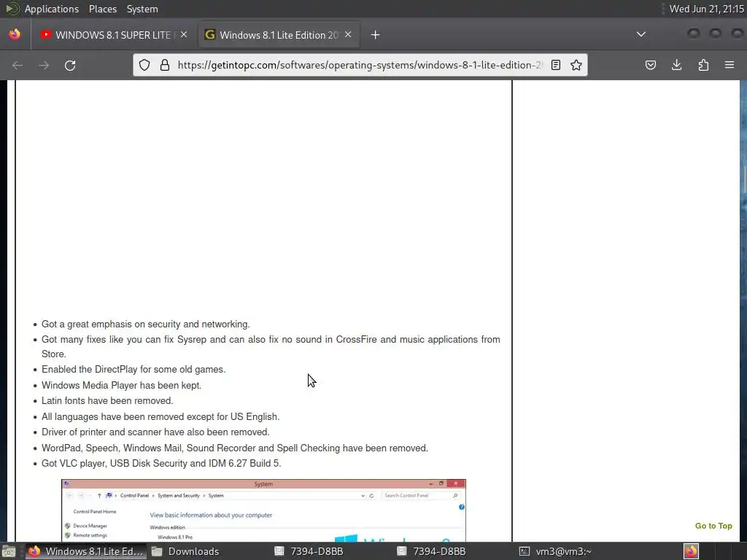Click the Applications menu logo icon
The width and height of the screenshot is (747, 560).
point(12,9)
